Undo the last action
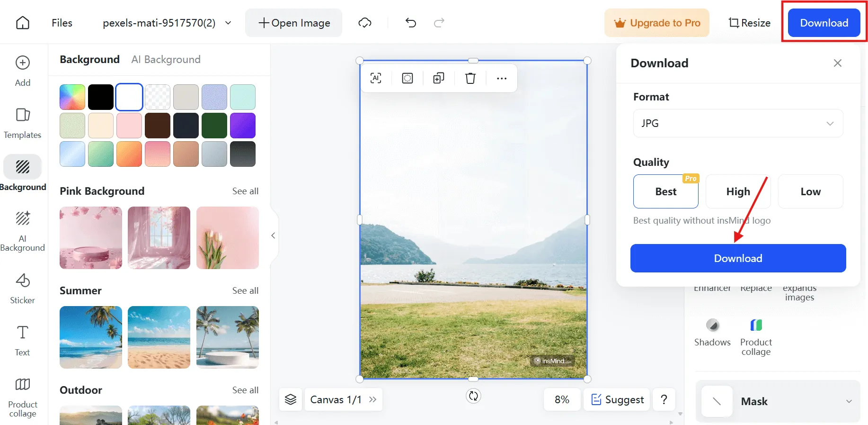868x425 pixels. [x=411, y=23]
